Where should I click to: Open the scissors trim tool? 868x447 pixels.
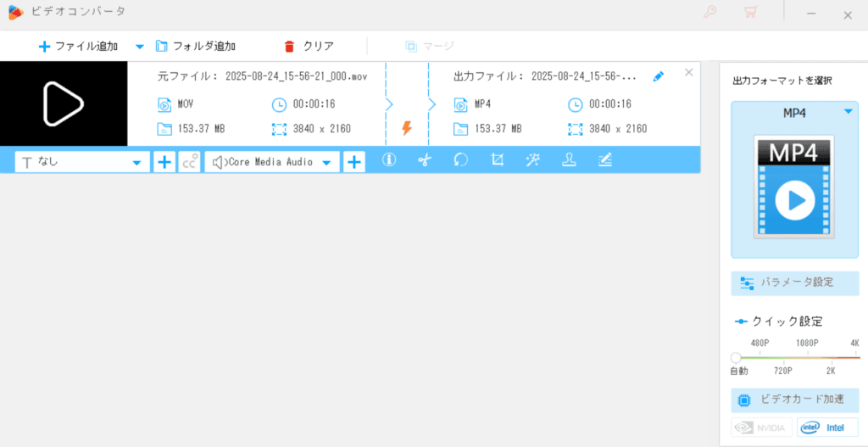[425, 160]
